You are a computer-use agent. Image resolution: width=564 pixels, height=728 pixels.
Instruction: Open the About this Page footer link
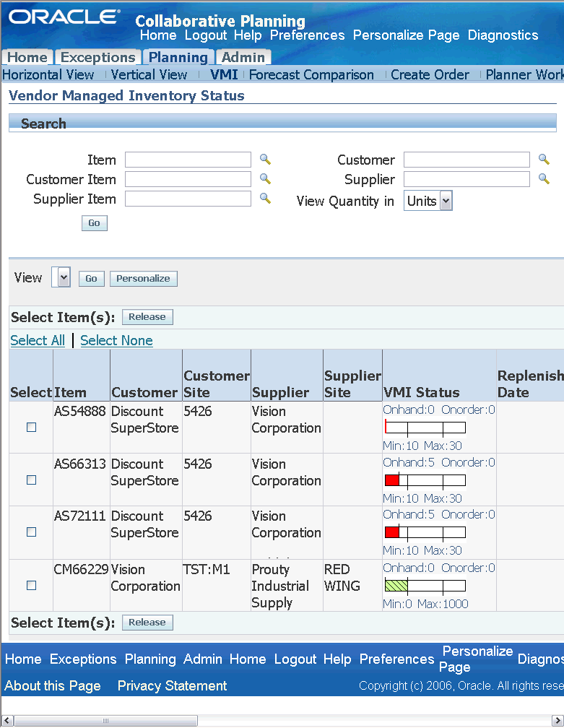[53, 686]
